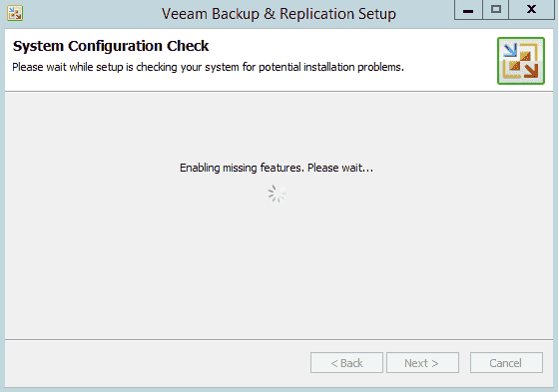Click the subtitle about checking for installation problems
The height and width of the screenshot is (392, 559).
point(208,67)
